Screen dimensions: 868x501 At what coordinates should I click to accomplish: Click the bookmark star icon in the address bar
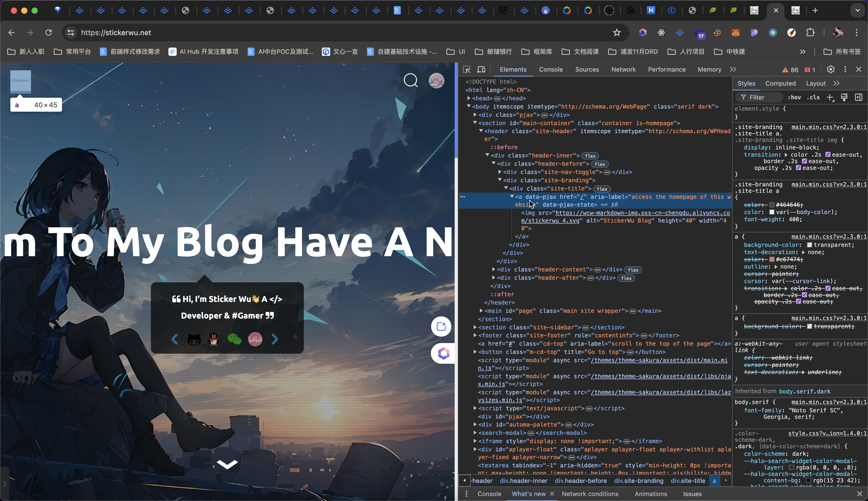point(617,33)
